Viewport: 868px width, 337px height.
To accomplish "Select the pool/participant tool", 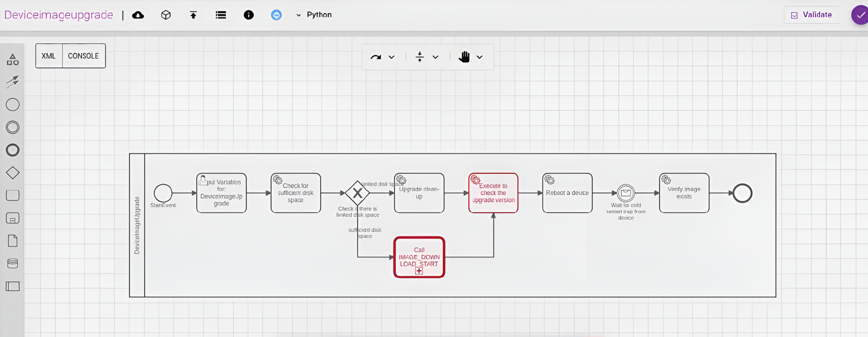I will tap(13, 286).
